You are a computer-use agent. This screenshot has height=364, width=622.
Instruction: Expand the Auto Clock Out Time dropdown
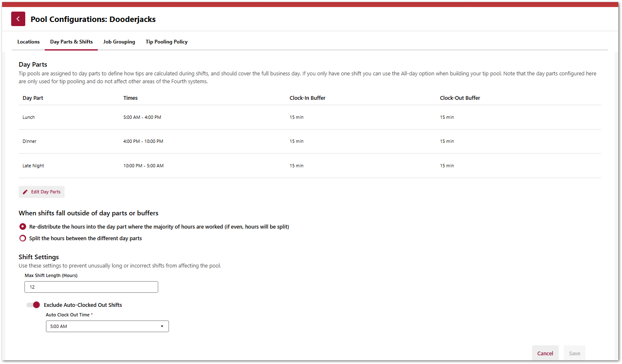(107, 327)
